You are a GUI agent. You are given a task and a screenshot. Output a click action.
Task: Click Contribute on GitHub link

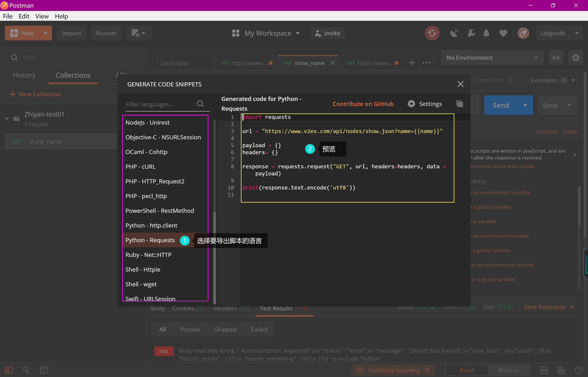[363, 104]
